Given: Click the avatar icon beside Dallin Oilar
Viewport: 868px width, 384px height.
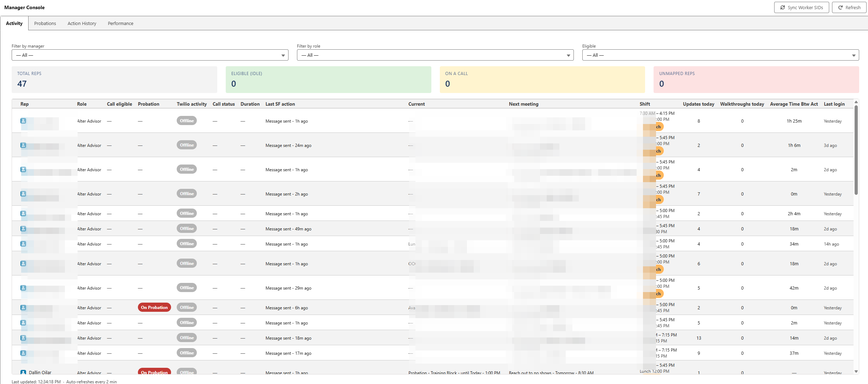Looking at the screenshot, I should (x=23, y=372).
